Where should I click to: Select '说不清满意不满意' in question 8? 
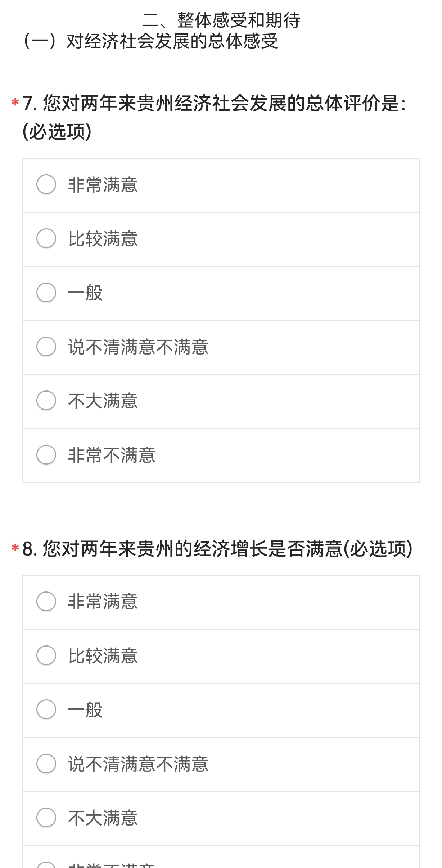(46, 764)
